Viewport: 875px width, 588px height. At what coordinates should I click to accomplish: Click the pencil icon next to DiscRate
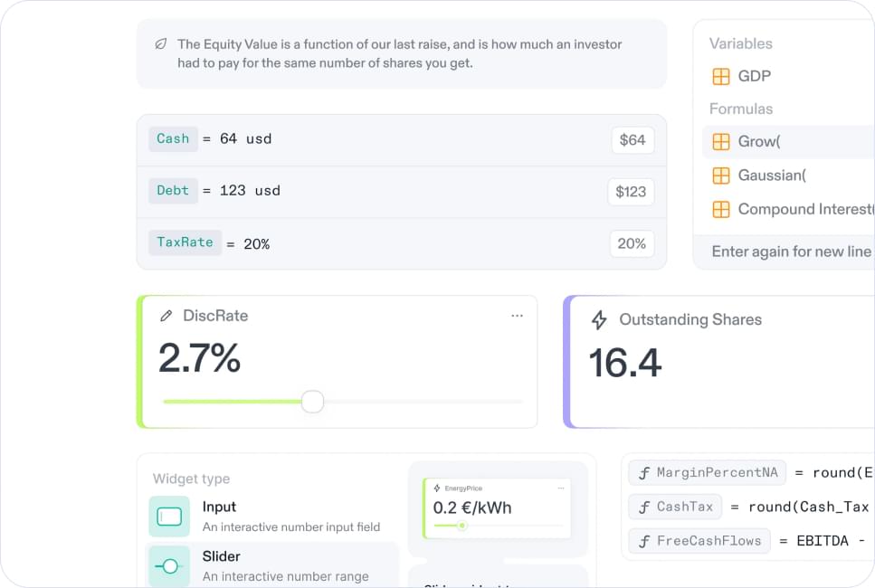166,316
